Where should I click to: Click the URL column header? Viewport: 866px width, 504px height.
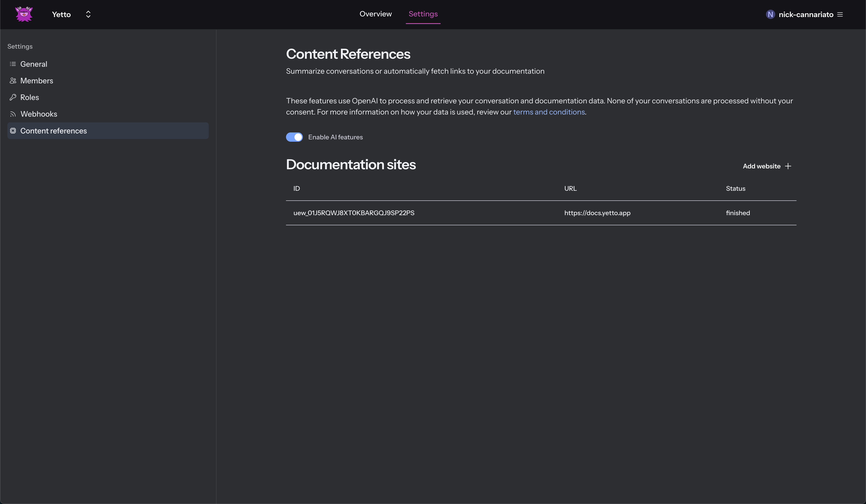(x=570, y=188)
